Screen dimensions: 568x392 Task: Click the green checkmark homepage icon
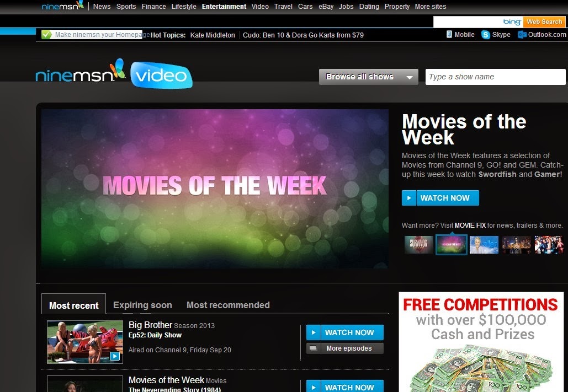tap(46, 35)
